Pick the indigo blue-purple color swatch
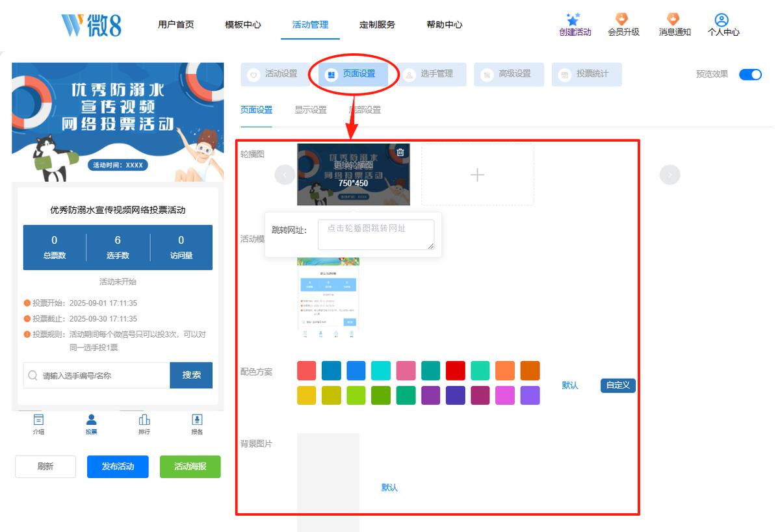The height and width of the screenshot is (532, 780). click(x=456, y=396)
